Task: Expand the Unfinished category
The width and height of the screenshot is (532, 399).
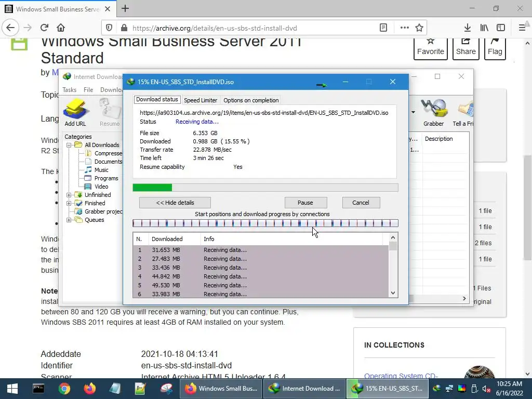Action: click(x=69, y=195)
